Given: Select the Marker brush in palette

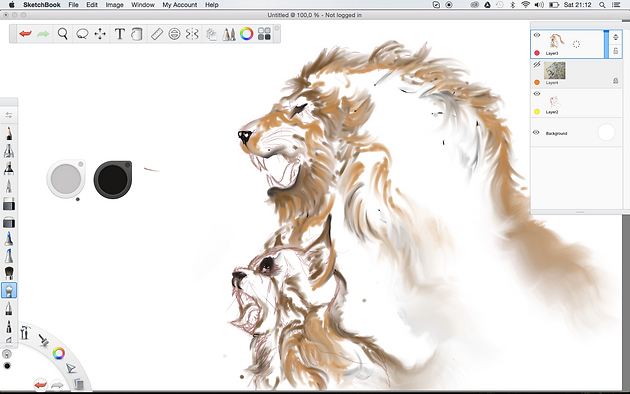Looking at the screenshot, I should [9, 168].
